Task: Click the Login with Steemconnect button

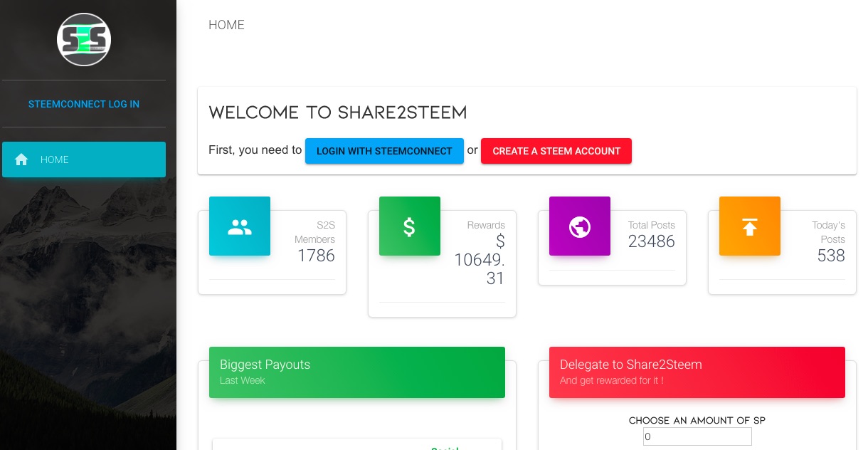Action: 384,151
